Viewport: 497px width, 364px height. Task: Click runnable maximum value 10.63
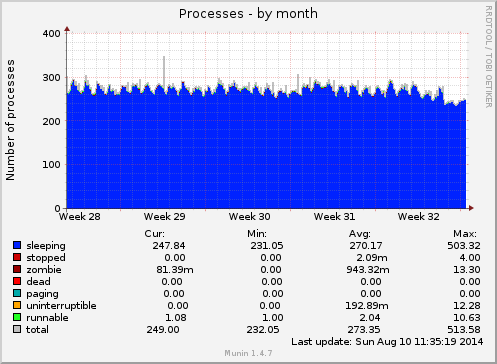coord(467,318)
